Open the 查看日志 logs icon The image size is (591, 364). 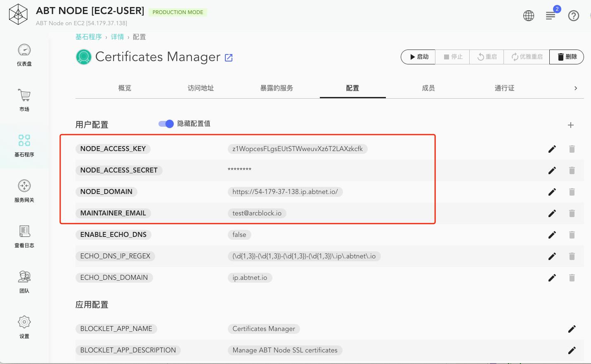(x=24, y=231)
